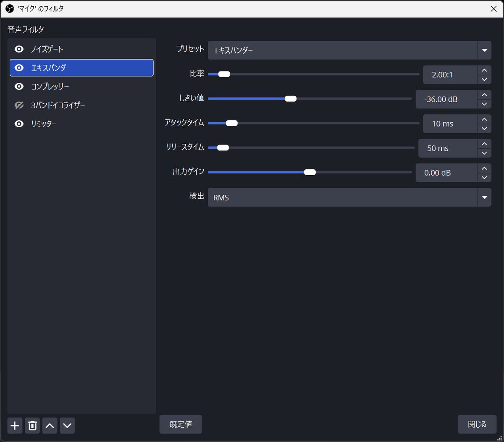Click the リリースタイム slider handle
504x442 pixels.
tap(223, 147)
